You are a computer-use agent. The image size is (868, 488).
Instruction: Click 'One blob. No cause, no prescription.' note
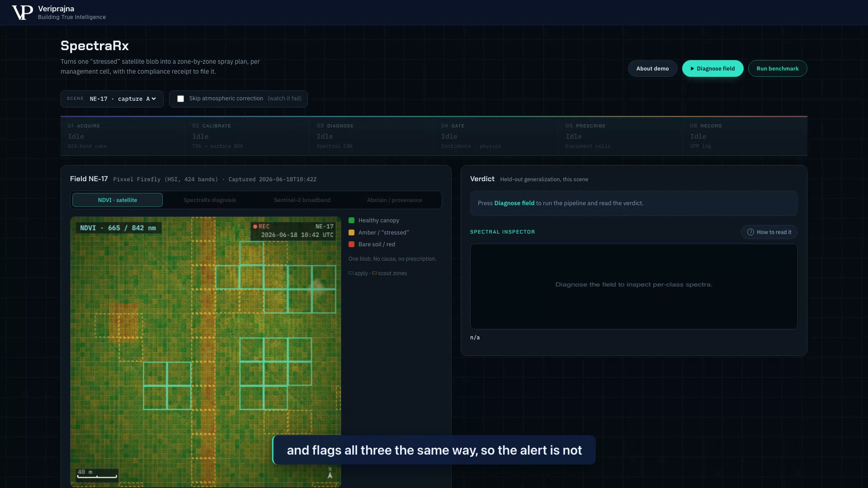(x=392, y=259)
